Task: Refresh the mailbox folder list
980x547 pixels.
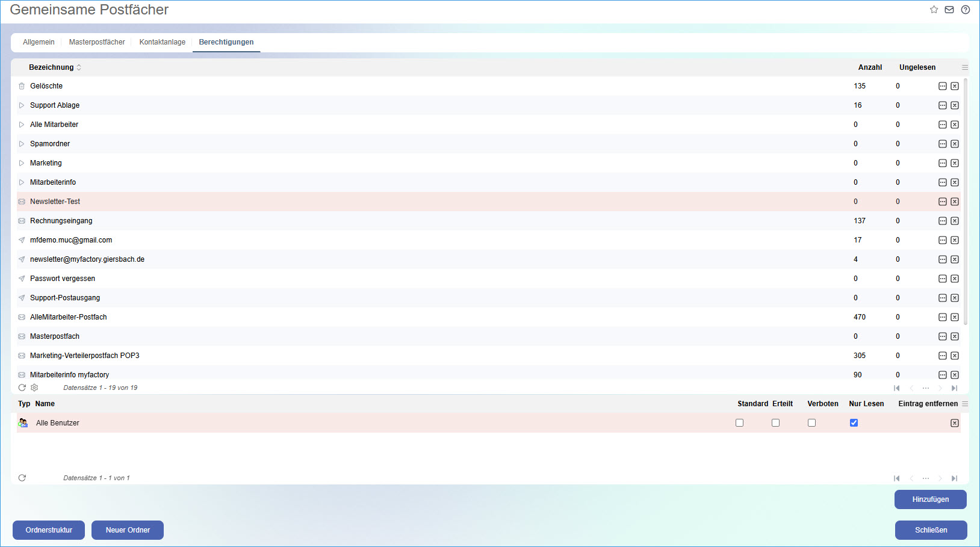Action: (22, 388)
